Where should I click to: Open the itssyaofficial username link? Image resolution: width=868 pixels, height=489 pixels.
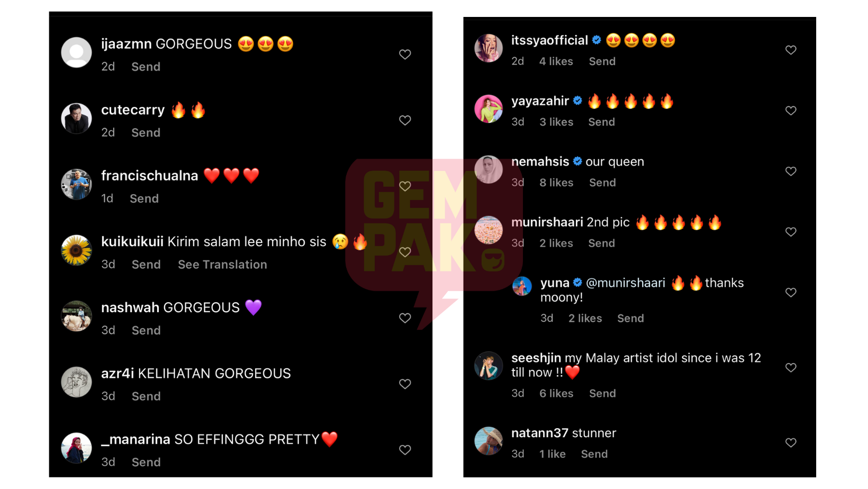pos(549,40)
